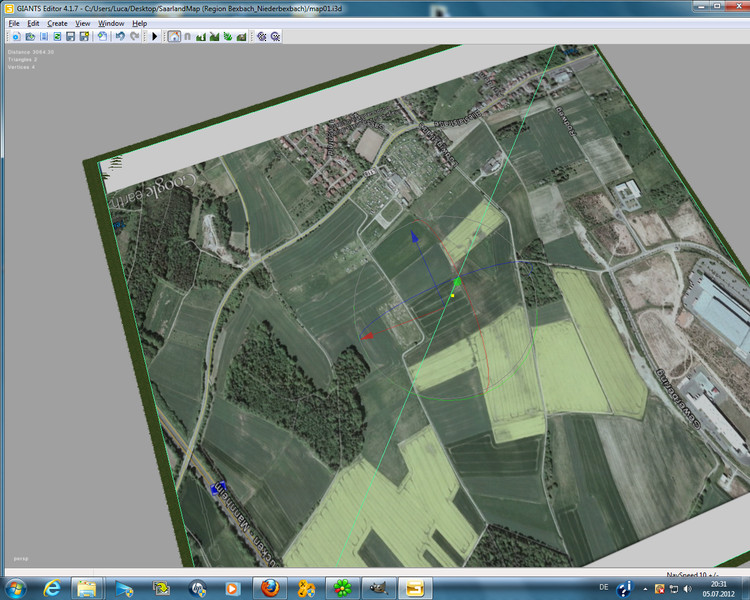Click the blue Z-axis gizmo arrow
Viewport: 750px width, 600px height.
[x=414, y=236]
